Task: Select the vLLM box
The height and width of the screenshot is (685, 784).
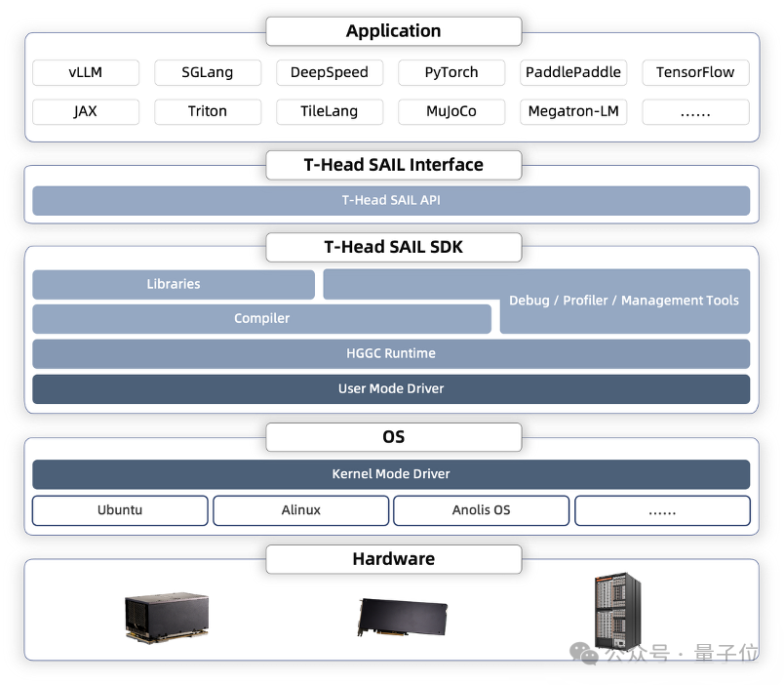Action: (86, 72)
